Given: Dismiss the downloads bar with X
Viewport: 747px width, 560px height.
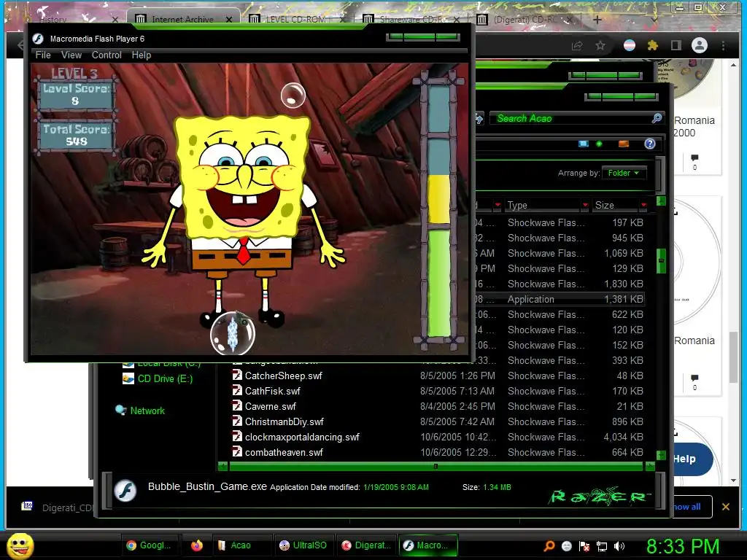Looking at the screenshot, I should (726, 507).
